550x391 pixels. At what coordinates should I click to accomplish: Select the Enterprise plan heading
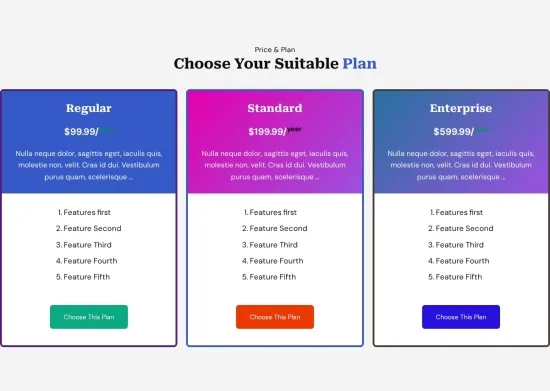[461, 108]
